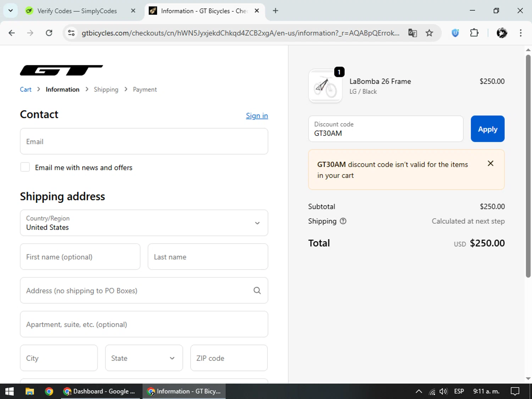Click the page vertical scrollbar
This screenshot has width=532, height=399.
point(528,166)
